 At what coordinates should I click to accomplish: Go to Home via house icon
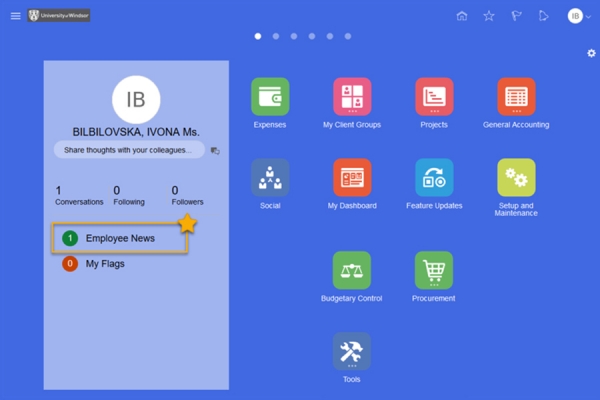click(461, 16)
